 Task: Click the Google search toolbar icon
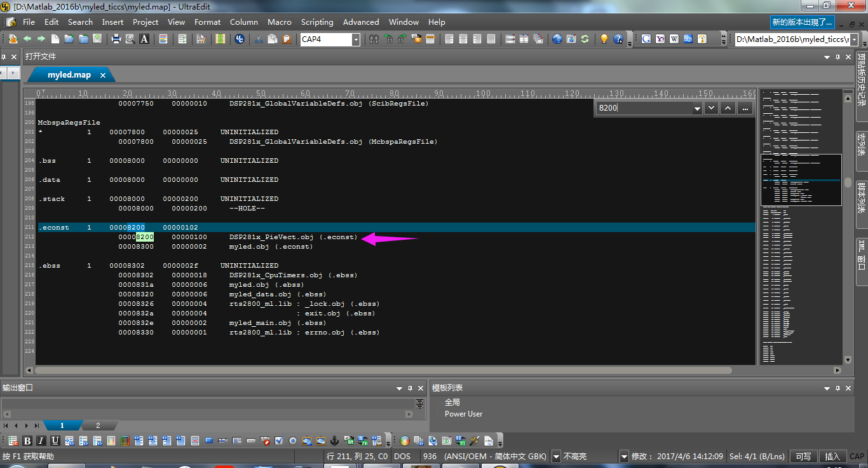pyautogui.click(x=646, y=39)
